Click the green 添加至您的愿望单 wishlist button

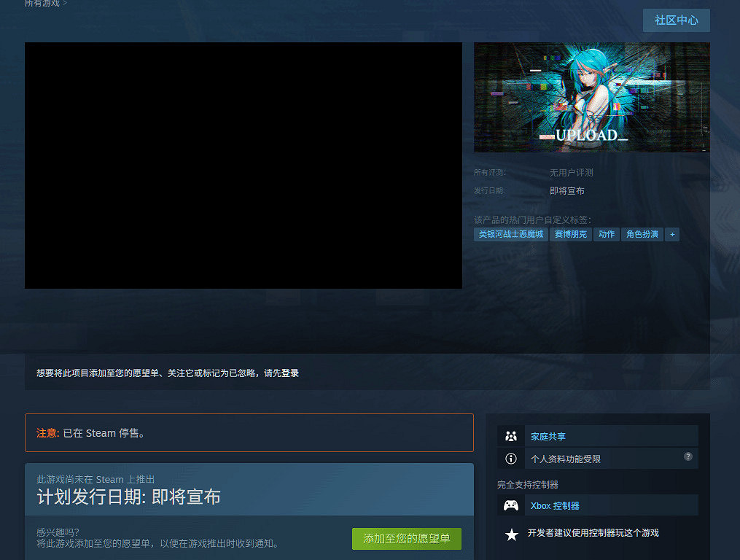406,537
